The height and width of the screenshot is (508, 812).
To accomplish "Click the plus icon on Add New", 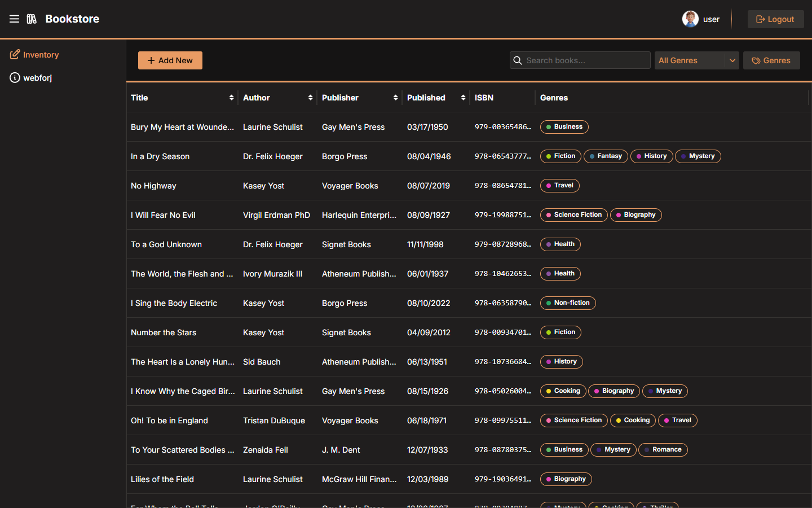I will coord(151,60).
